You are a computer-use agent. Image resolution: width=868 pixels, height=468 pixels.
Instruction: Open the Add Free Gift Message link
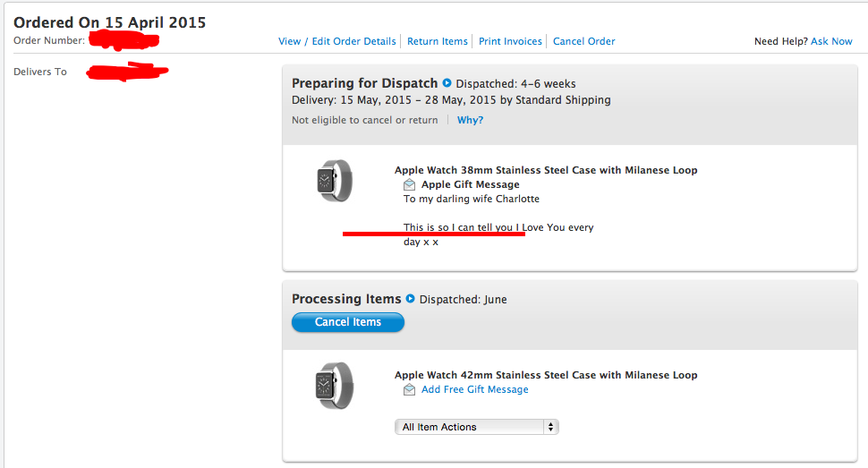coord(475,389)
